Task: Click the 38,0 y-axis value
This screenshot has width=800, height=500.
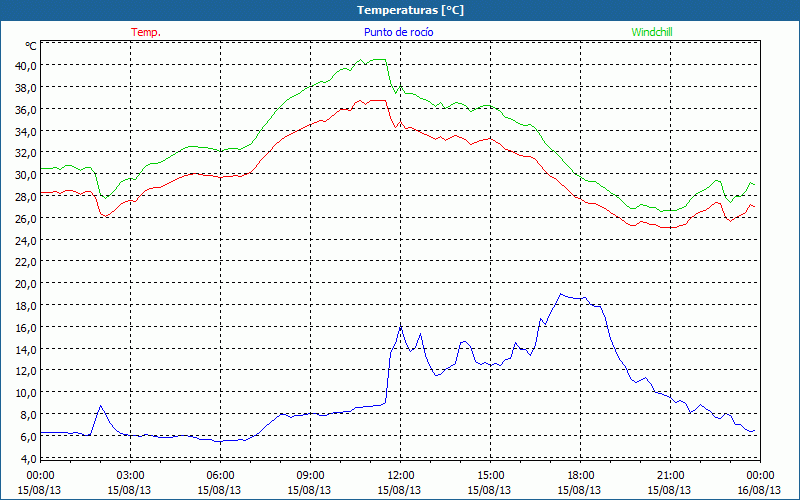Action: (x=26, y=88)
